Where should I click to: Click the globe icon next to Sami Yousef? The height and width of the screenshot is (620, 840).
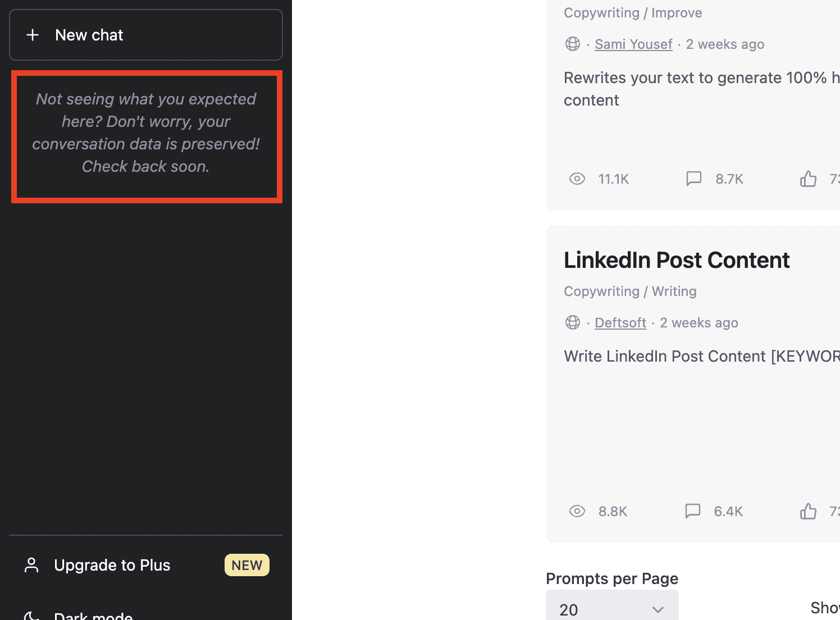click(573, 44)
